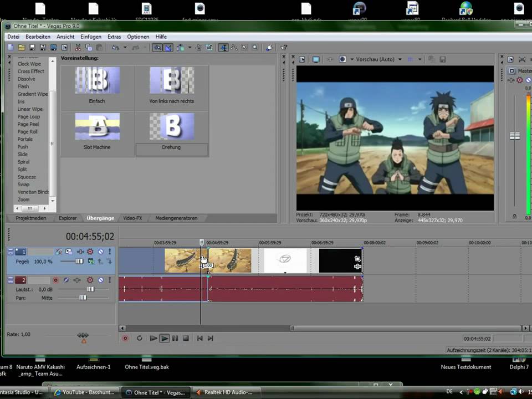Open preview project video properties icon
Screen dimensions: 532x399
coord(302,59)
